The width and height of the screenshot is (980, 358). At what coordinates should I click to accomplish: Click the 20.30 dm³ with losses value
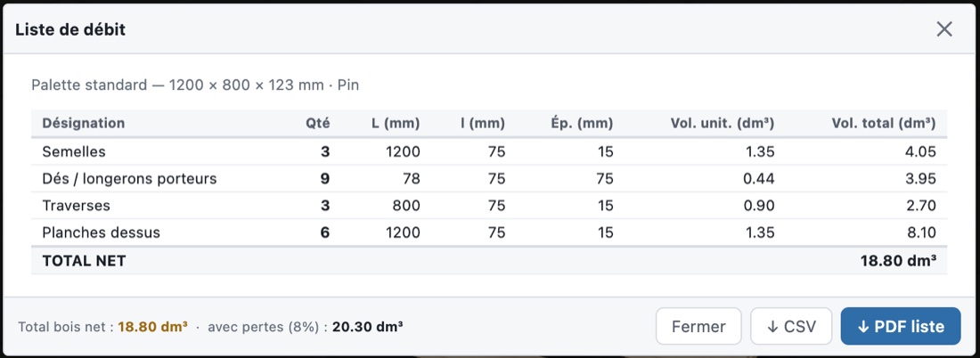[367, 326]
